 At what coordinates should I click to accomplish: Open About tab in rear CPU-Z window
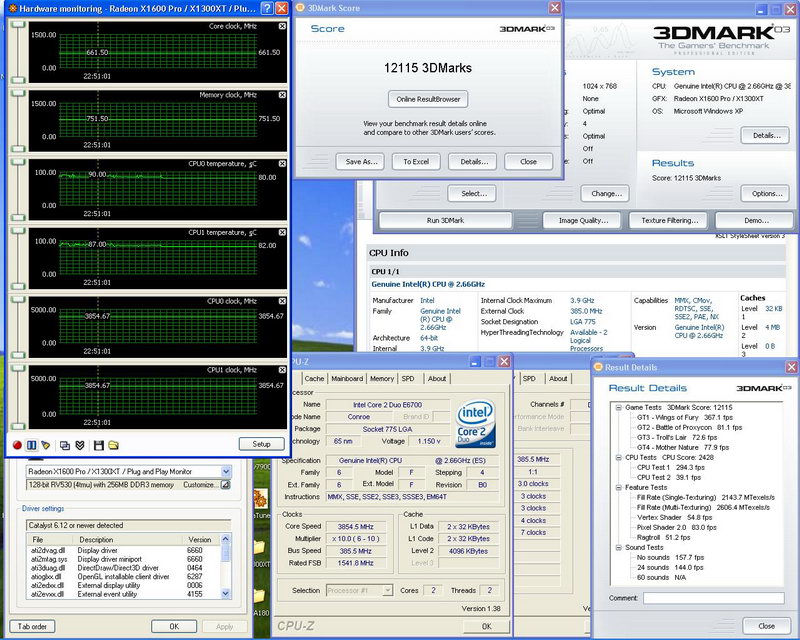point(558,379)
